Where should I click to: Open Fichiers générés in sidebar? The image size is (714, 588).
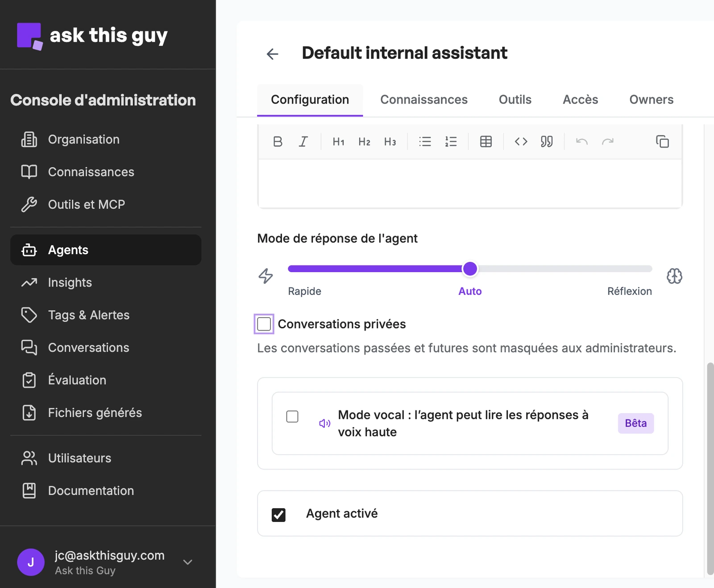tap(106, 413)
